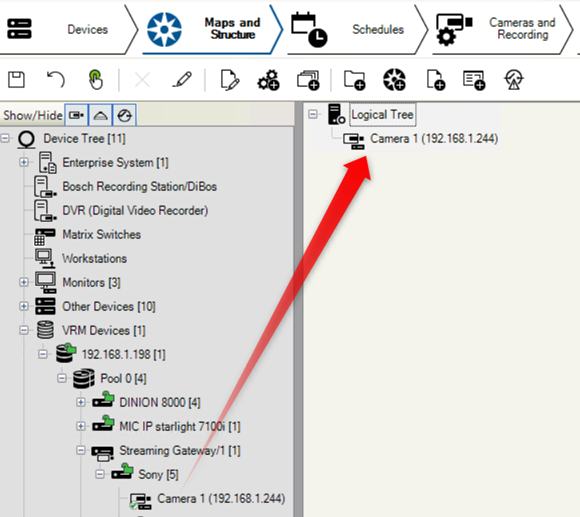The width and height of the screenshot is (580, 517).
Task: Toggle the Show/Hide camera devices filter
Action: (76, 115)
